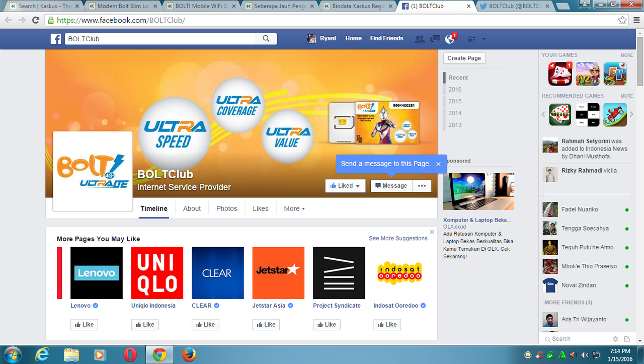The width and height of the screenshot is (644, 364).
Task: Open the messages icon in top bar
Action: pos(435,39)
